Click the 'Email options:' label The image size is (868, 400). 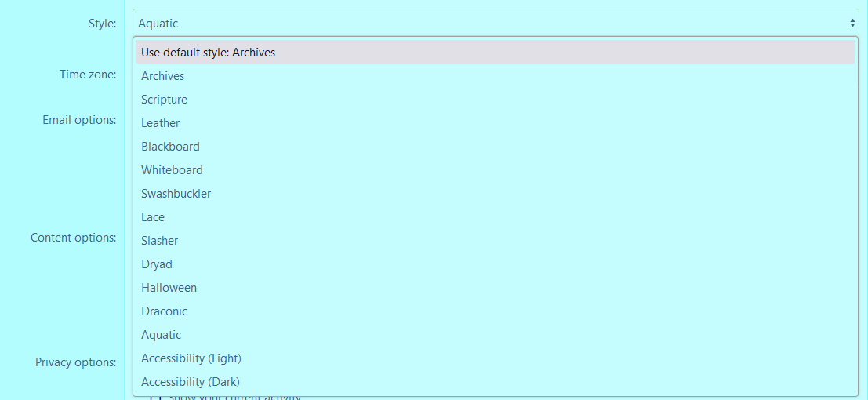[80, 120]
